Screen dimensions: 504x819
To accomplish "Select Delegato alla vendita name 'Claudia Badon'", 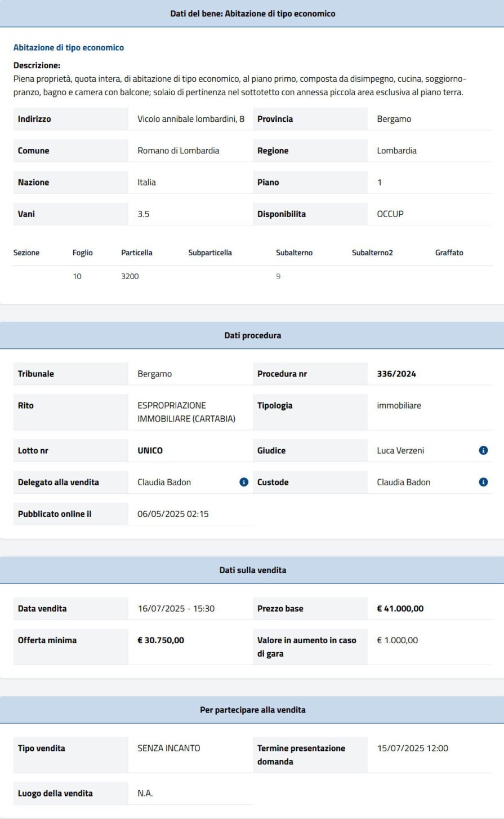I will point(164,482).
